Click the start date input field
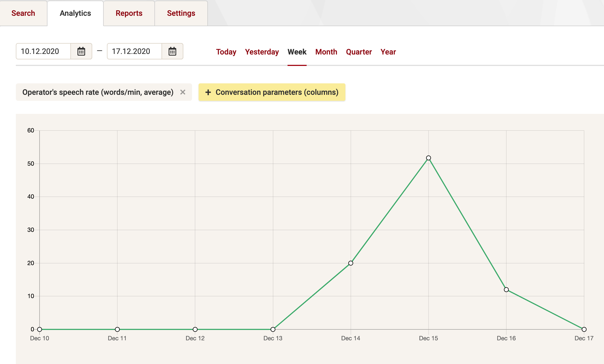The width and height of the screenshot is (604, 364). pos(44,52)
